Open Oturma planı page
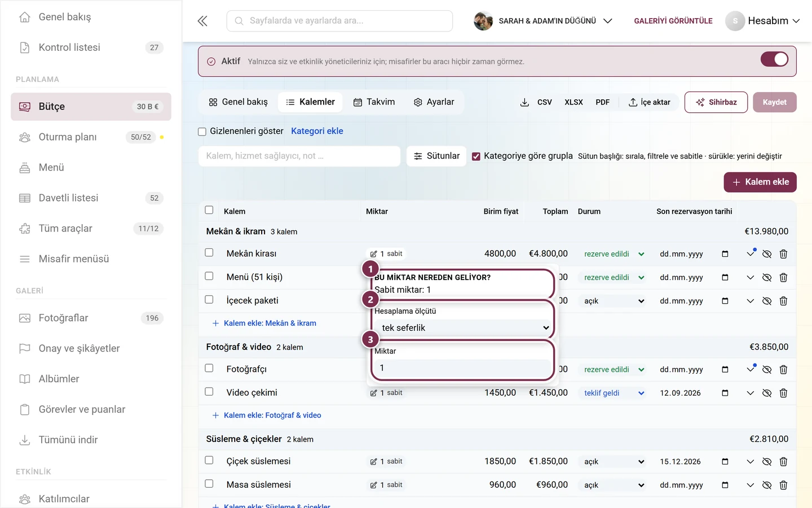812x508 pixels. pyautogui.click(x=91, y=137)
